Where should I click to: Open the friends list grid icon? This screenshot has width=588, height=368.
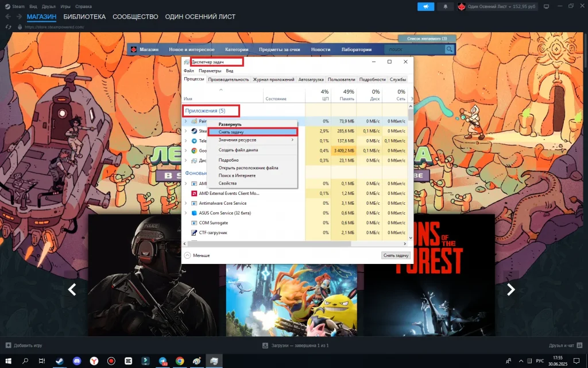pyautogui.click(x=580, y=345)
